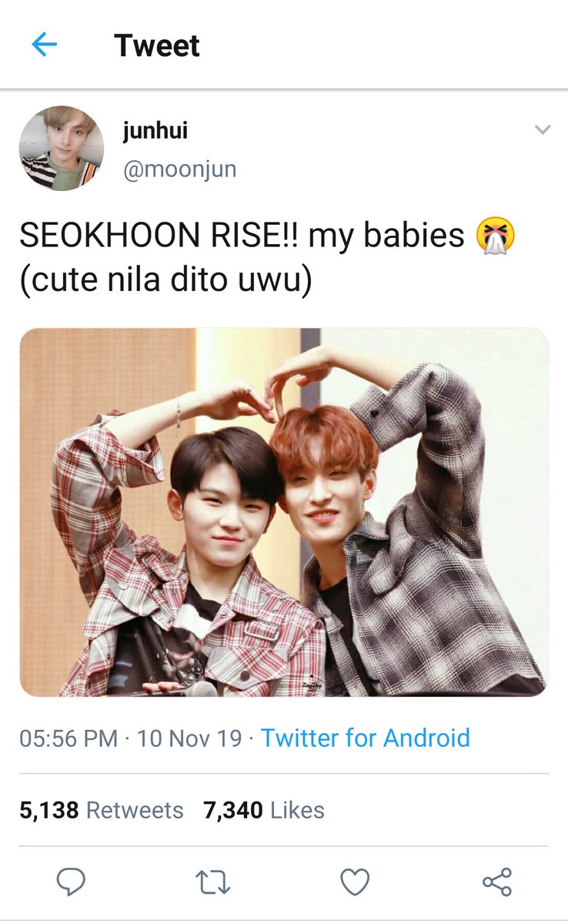Viewport: 568px width, 924px height.
Task: View the 7,340 Likes list
Action: [264, 810]
